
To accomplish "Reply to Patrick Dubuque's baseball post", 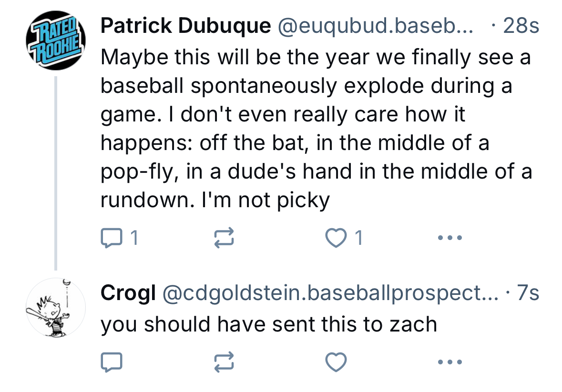I will click(111, 237).
